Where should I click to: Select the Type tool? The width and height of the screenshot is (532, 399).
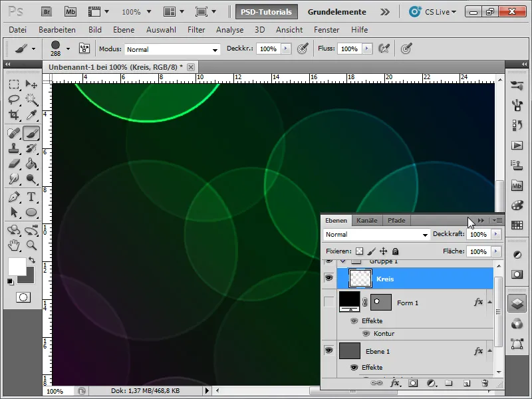[x=31, y=197]
